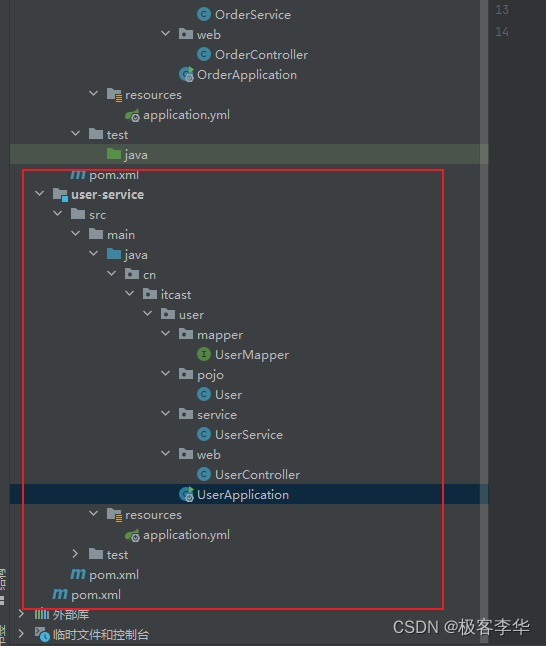Collapse the user package chevron
This screenshot has height=646, width=546.
point(148,313)
